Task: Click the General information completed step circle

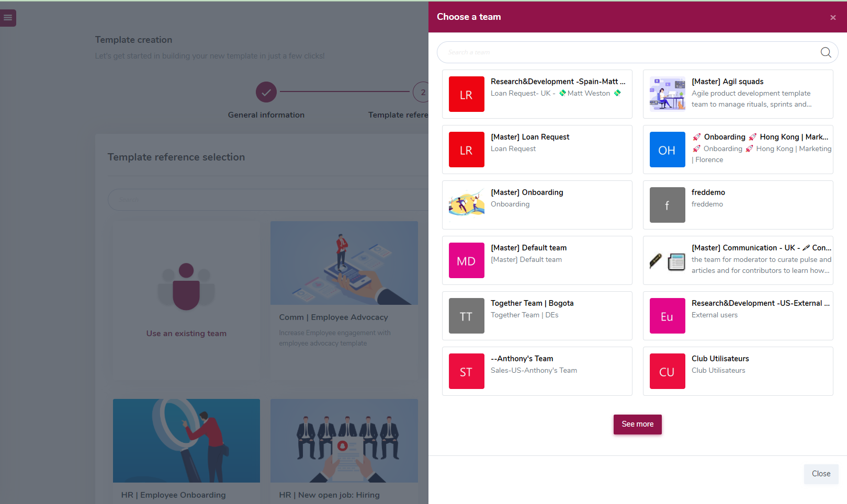Action: (x=266, y=92)
